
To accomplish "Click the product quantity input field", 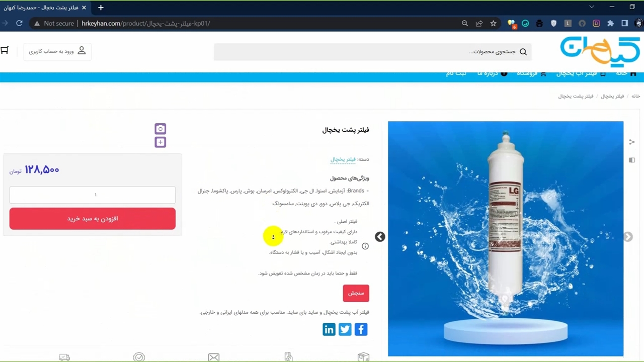I will (x=93, y=195).
